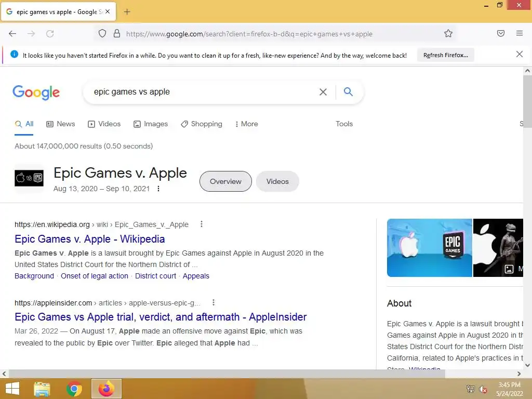532x399 pixels.
Task: Launch Google Chrome from the taskbar
Action: pos(74,389)
